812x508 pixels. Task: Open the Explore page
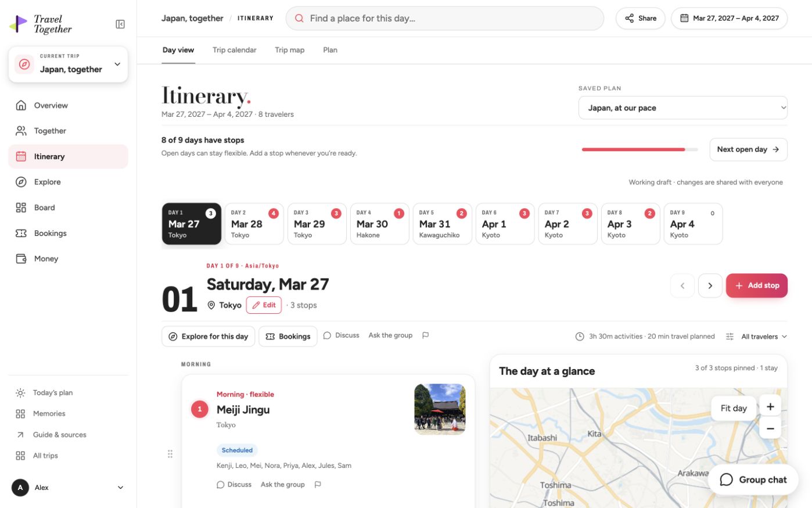(x=69, y=182)
